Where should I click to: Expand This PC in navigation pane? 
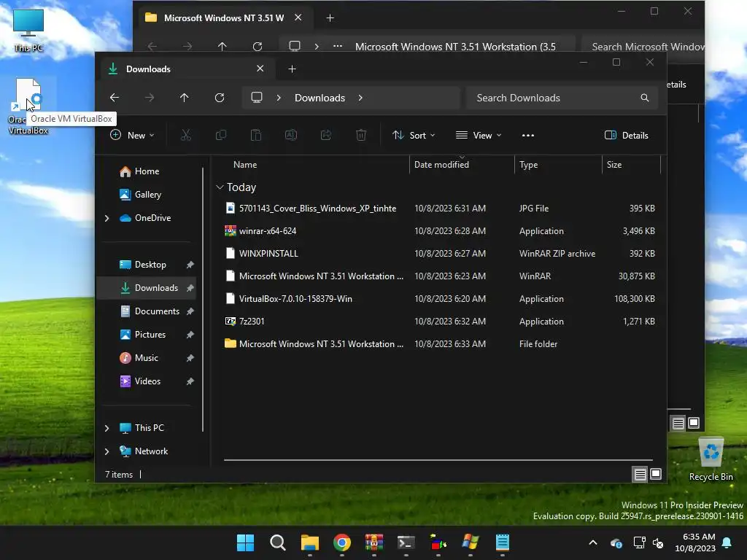107,428
